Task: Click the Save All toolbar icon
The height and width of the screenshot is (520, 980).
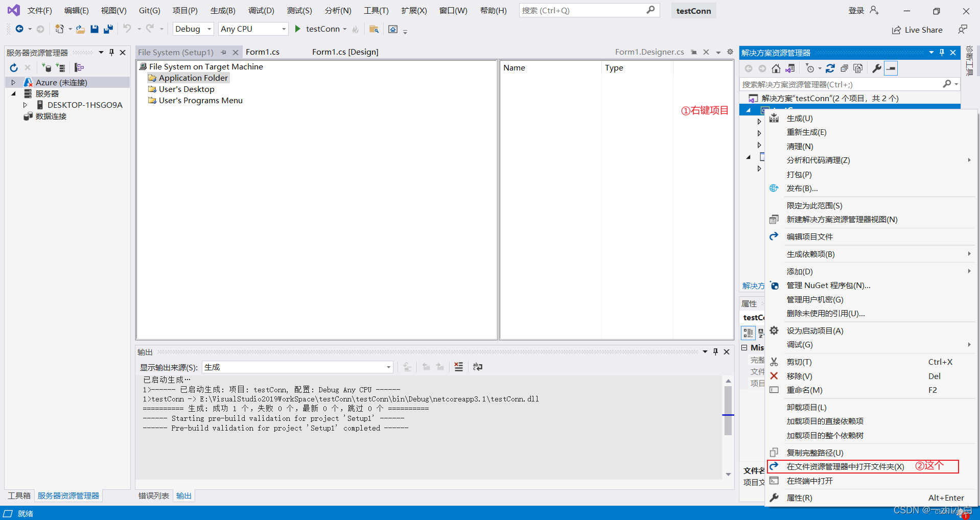Action: click(108, 29)
